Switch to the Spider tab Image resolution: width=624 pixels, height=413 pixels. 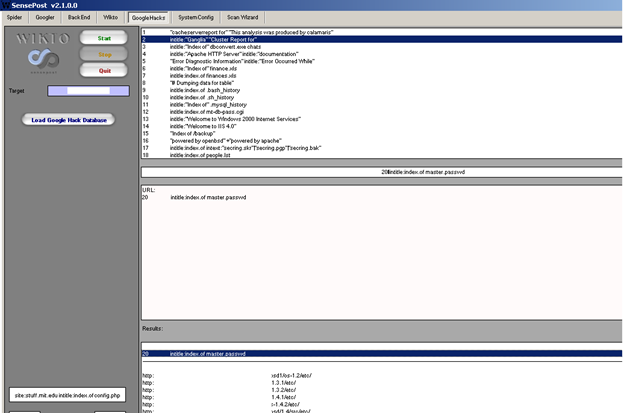click(16, 18)
